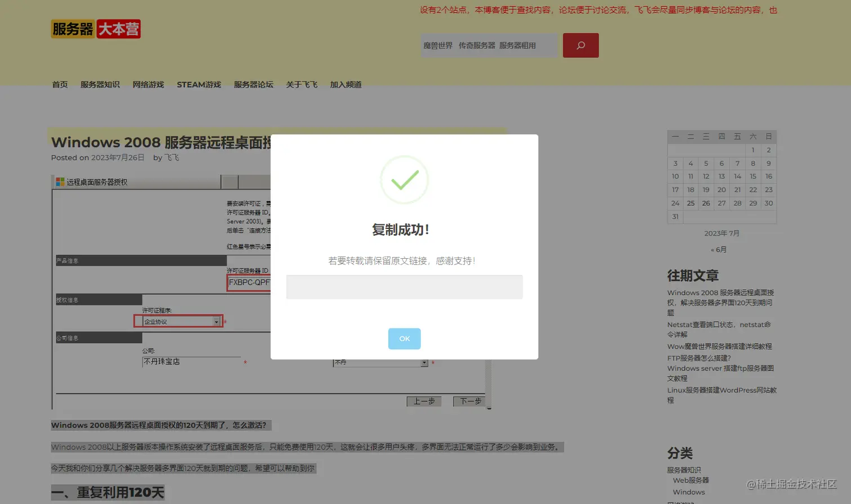The image size is (851, 504).
Task: Select calendar date 26
Action: 706,204
